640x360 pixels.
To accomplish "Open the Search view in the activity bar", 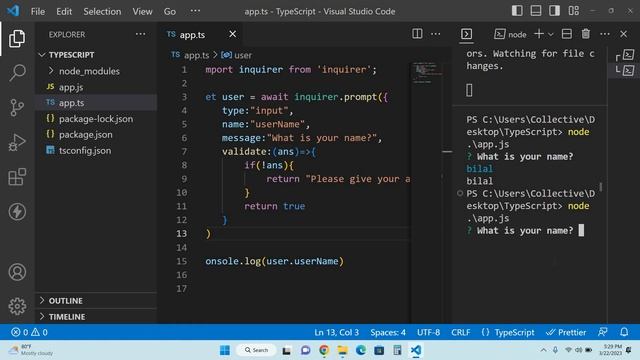I will click(x=17, y=73).
